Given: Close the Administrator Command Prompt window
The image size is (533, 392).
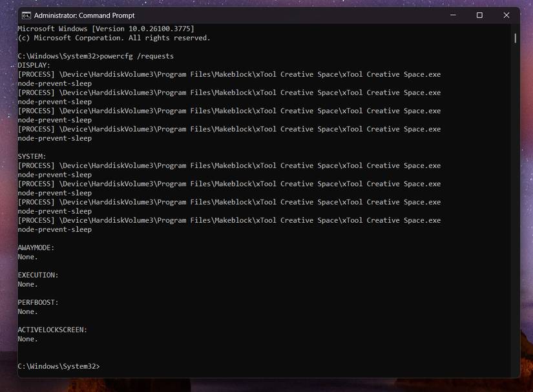Looking at the screenshot, I should coord(507,15).
